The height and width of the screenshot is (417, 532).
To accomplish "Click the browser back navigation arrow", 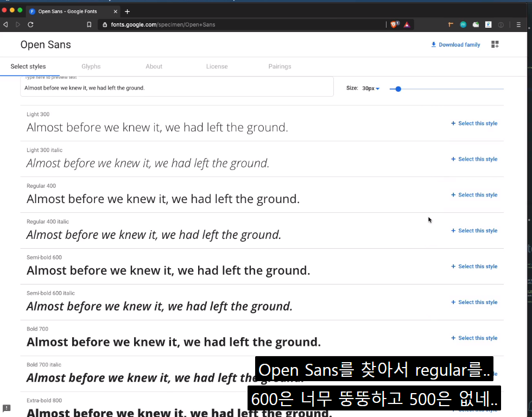I will [5, 24].
